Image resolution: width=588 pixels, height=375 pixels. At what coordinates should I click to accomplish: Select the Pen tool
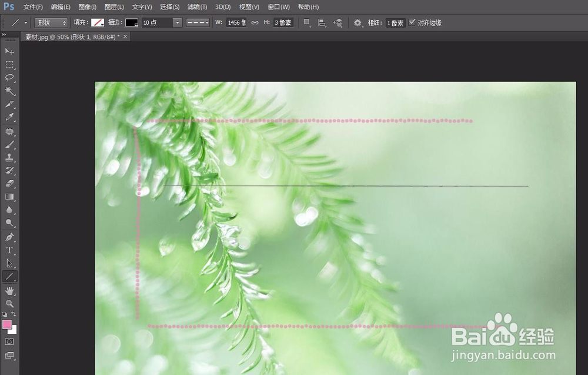pos(9,237)
